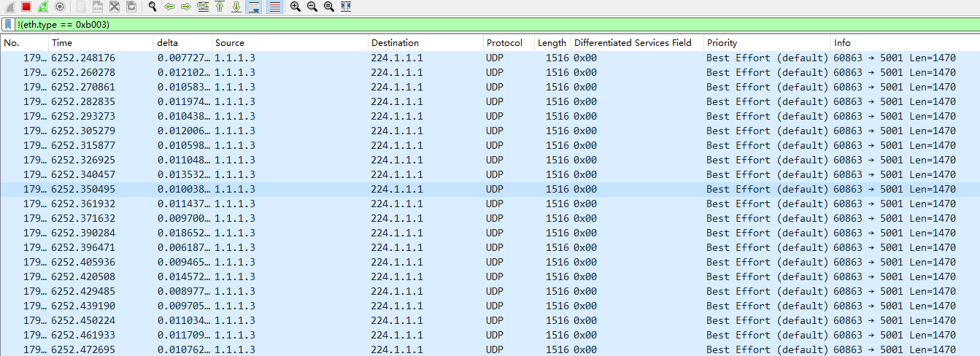Select the packet at time 6252.361932
This screenshot has height=356, width=980.
pyautogui.click(x=490, y=204)
